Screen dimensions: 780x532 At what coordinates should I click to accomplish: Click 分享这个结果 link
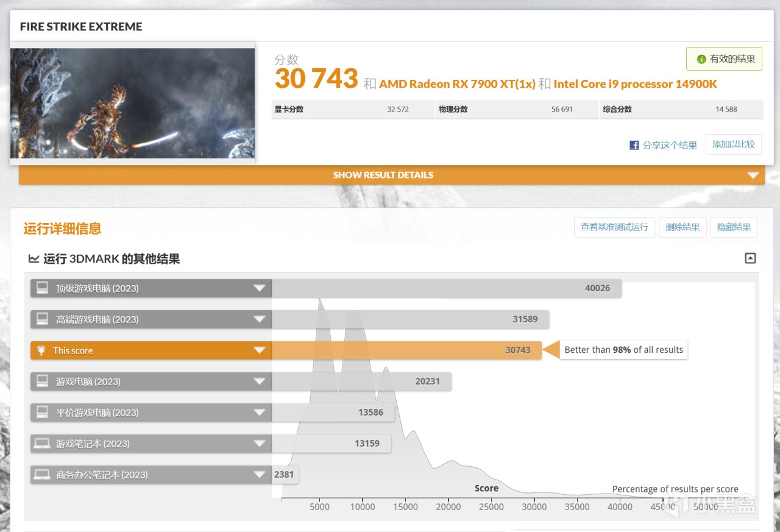[670, 145]
